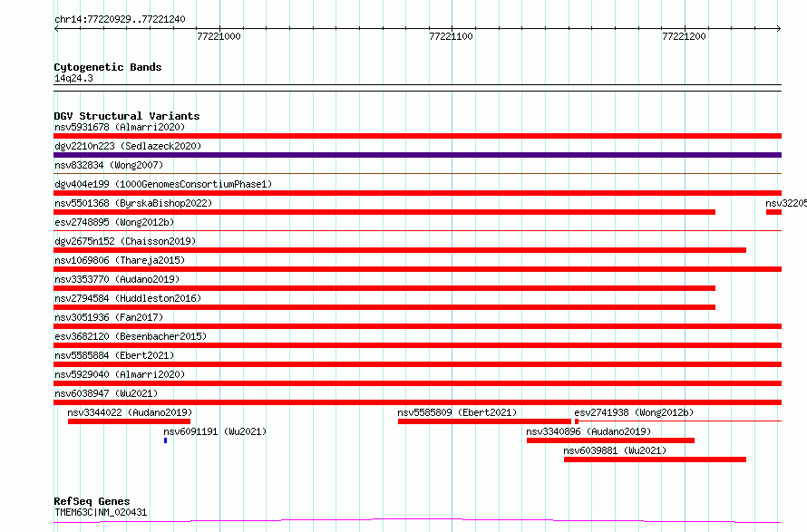Screen dimensions: 807x532
Task: Open variant nsv5931678 (Almarri2020) label
Action: pyautogui.click(x=120, y=127)
